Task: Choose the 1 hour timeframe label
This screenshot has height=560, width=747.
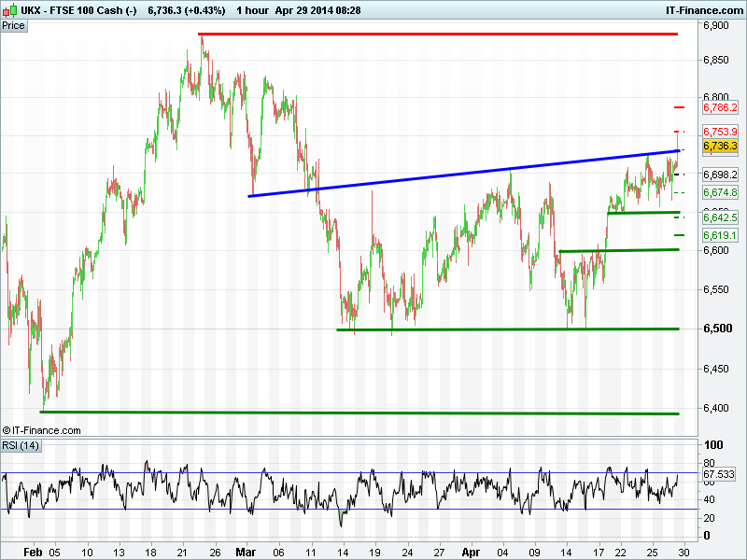Action: pos(252,10)
